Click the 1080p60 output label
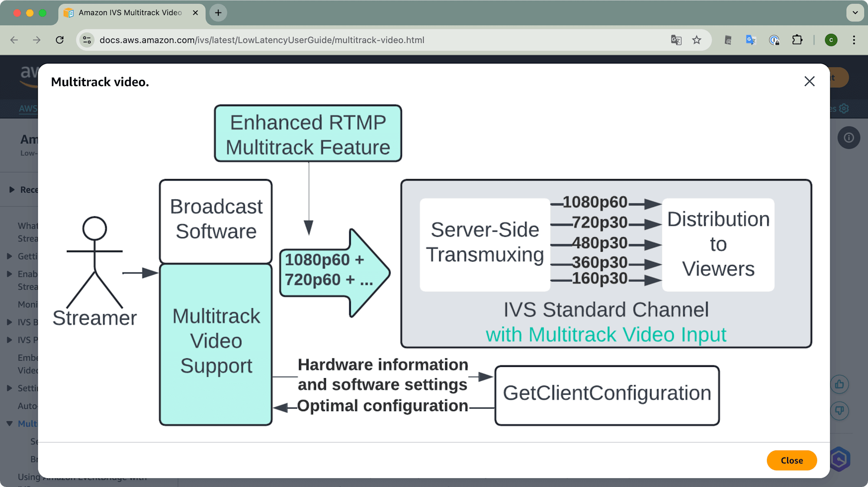Image resolution: width=868 pixels, height=487 pixels. [x=595, y=202]
